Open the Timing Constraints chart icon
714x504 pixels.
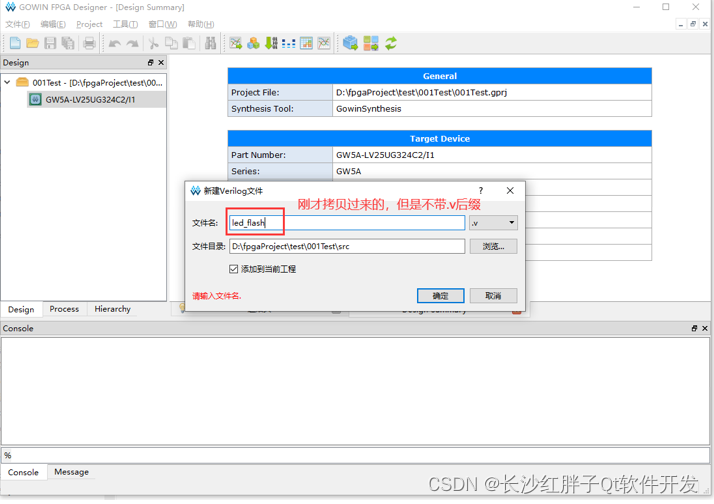pos(324,43)
